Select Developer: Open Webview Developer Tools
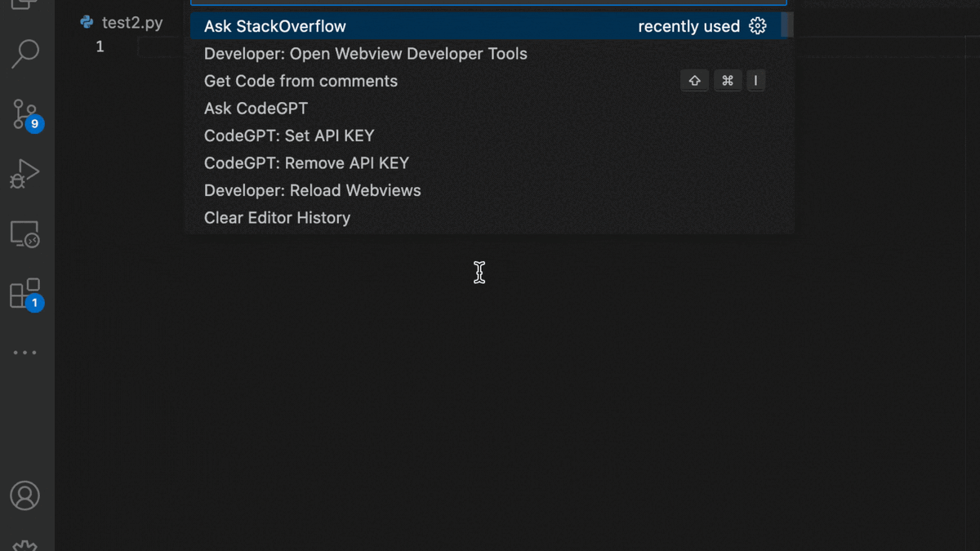 [365, 54]
